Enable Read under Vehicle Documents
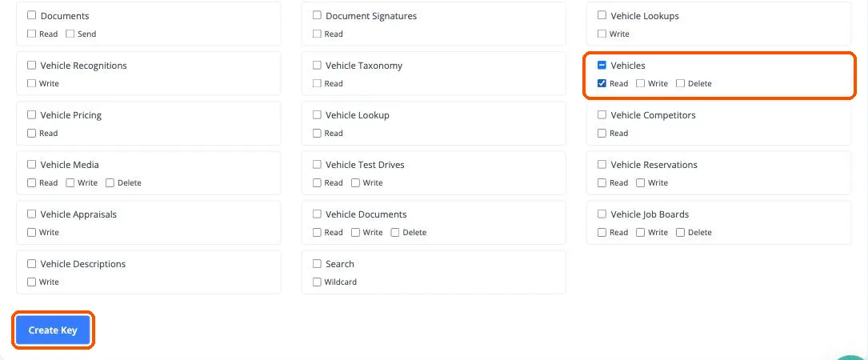 tap(317, 233)
